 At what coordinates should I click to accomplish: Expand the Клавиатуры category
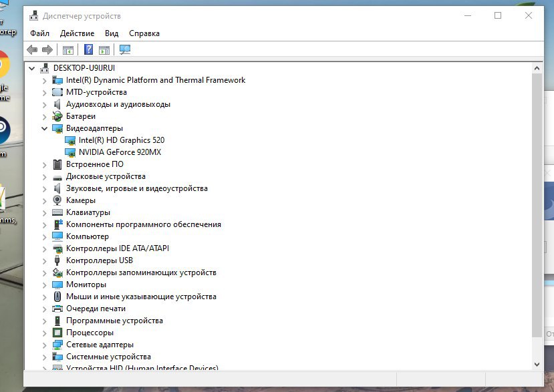44,213
